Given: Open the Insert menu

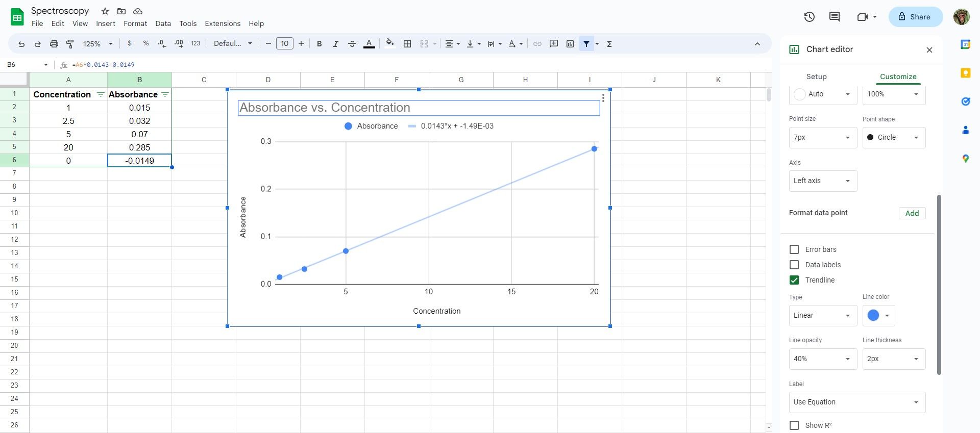Looking at the screenshot, I should coord(106,23).
